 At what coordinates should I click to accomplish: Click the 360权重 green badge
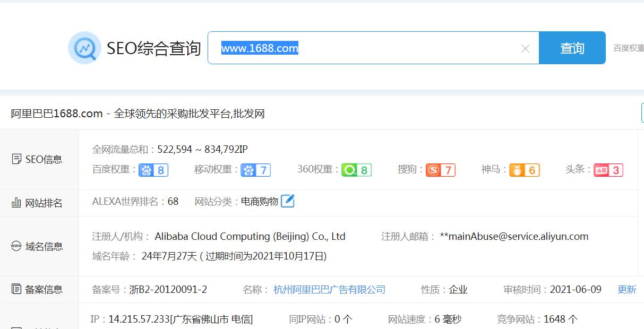(x=356, y=170)
